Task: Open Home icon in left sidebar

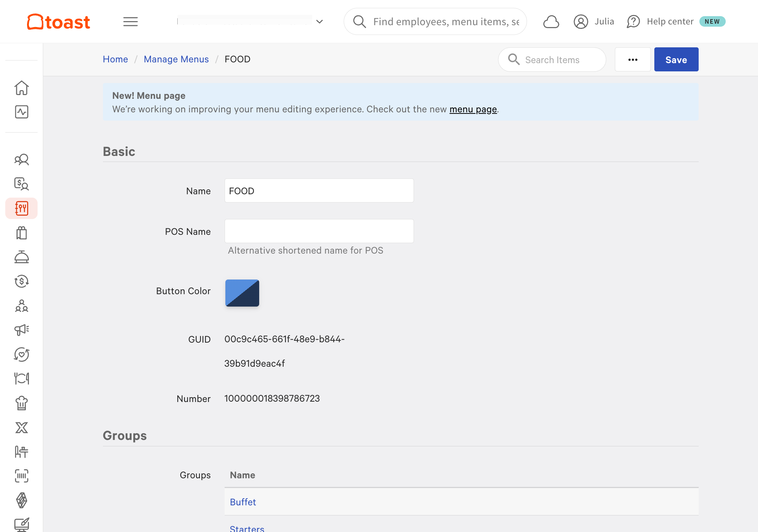Action: [21, 88]
